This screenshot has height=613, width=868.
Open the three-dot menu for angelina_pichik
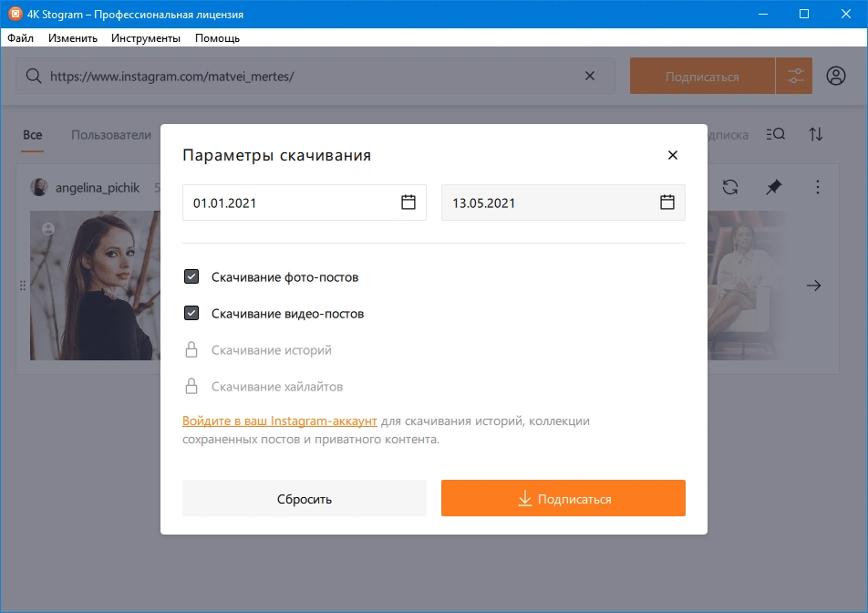818,187
